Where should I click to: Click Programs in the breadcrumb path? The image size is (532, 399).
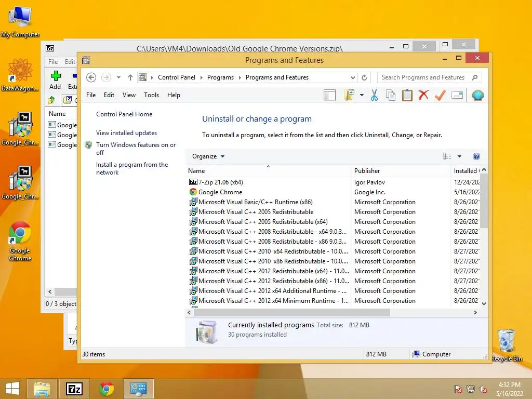click(220, 77)
